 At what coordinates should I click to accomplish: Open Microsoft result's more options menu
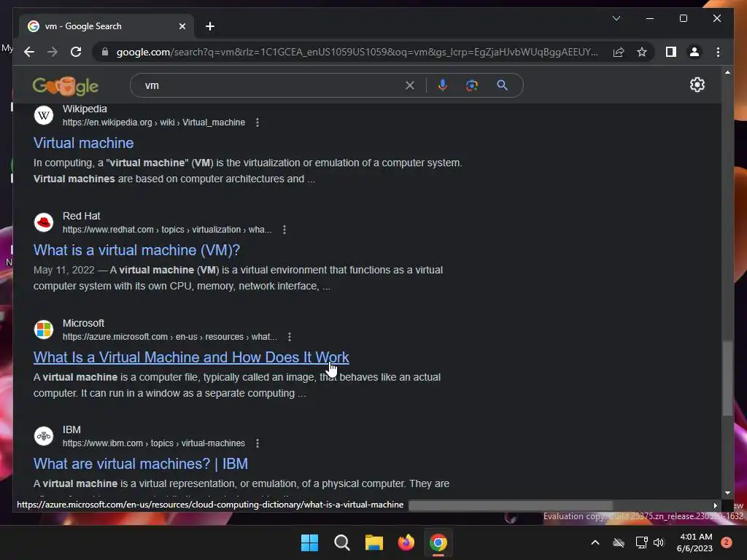pyautogui.click(x=290, y=337)
